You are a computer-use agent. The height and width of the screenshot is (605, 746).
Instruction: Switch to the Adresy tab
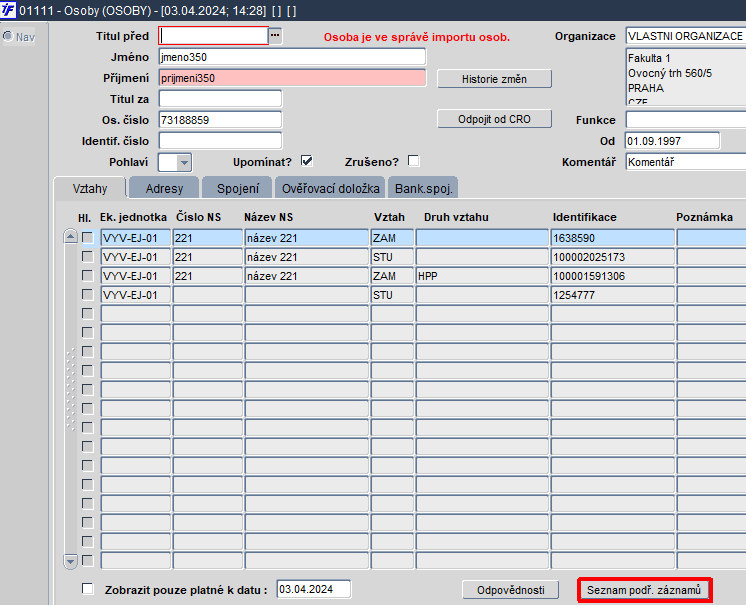pyautogui.click(x=164, y=188)
